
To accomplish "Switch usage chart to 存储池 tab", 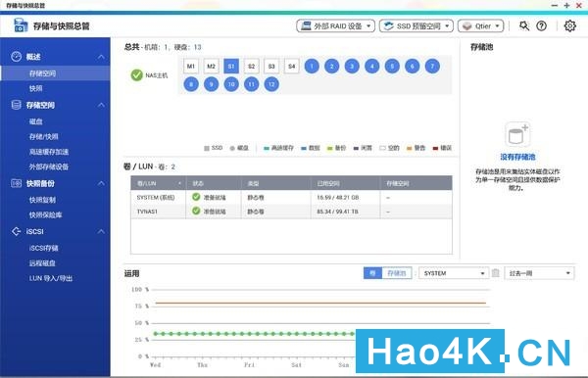I will [397, 273].
